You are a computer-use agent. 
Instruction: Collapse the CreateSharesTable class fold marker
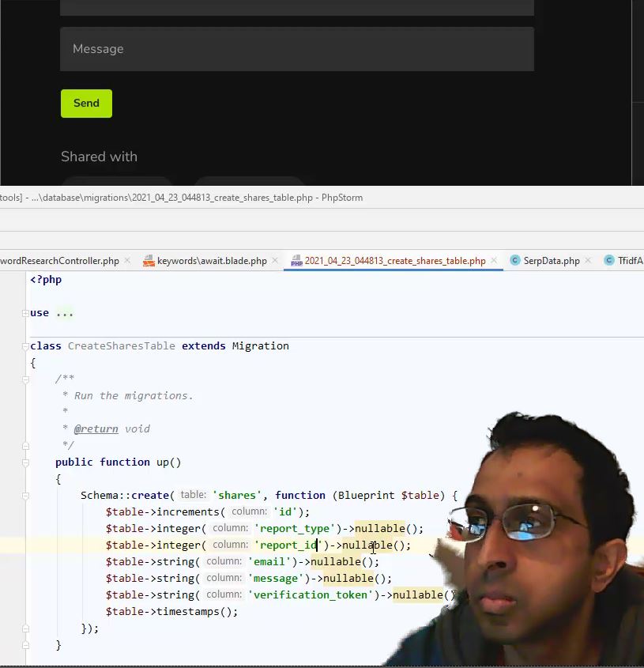25,346
